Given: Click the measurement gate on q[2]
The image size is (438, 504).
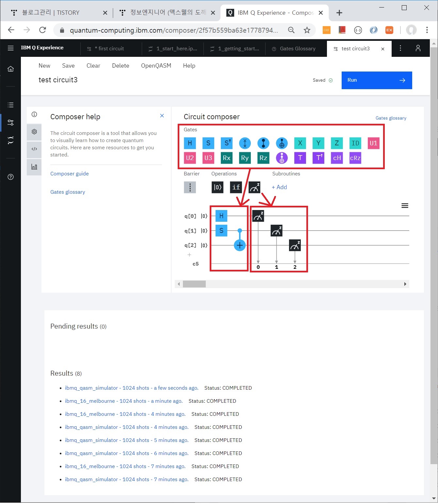Looking at the screenshot, I should (295, 245).
